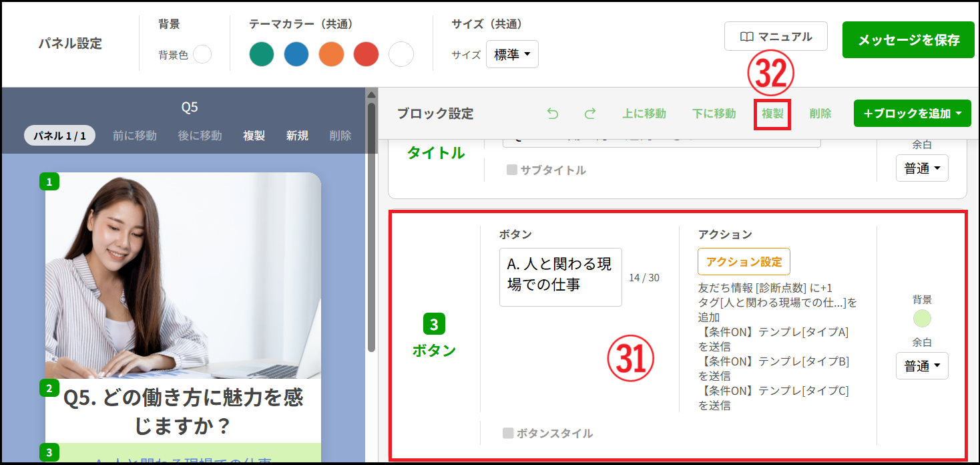Click 後に移動 in panel header
Image resolution: width=980 pixels, height=465 pixels.
pyautogui.click(x=200, y=136)
